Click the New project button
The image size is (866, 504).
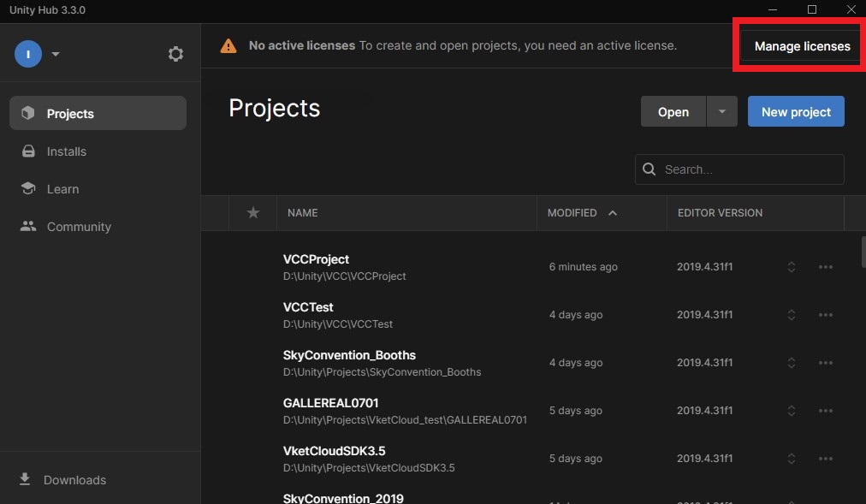[795, 112]
